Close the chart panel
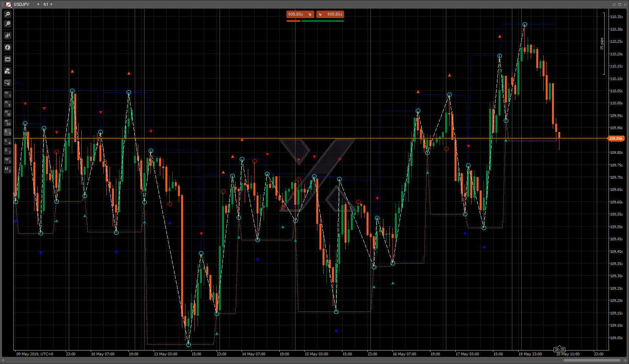The height and width of the screenshot is (364, 629). pos(625,4)
